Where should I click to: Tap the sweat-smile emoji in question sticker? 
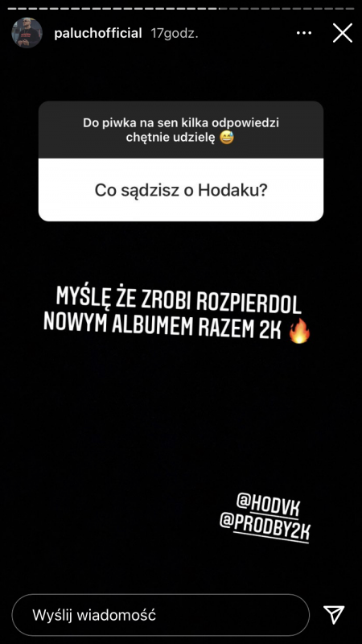click(227, 138)
